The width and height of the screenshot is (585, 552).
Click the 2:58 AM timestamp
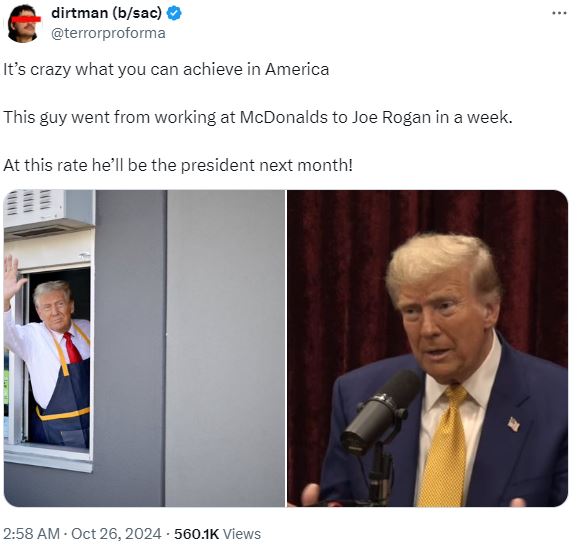31,534
